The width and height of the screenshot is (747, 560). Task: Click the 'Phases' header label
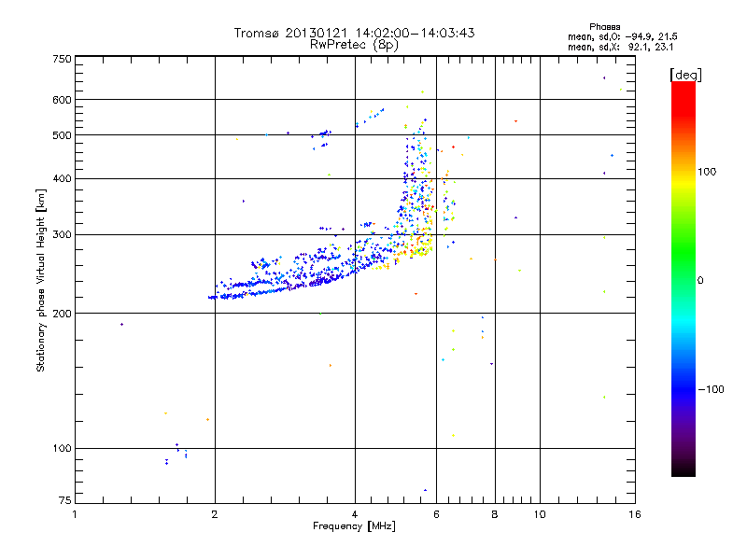tap(604, 27)
